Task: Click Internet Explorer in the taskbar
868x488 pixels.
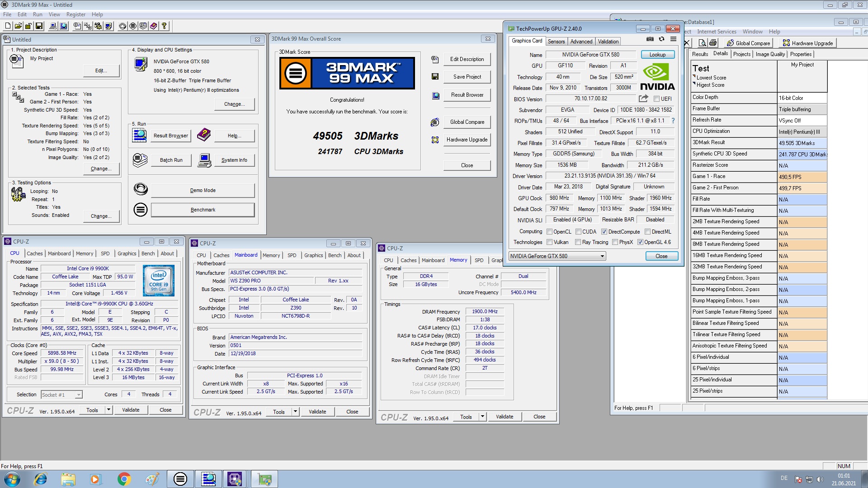Action: coord(41,479)
